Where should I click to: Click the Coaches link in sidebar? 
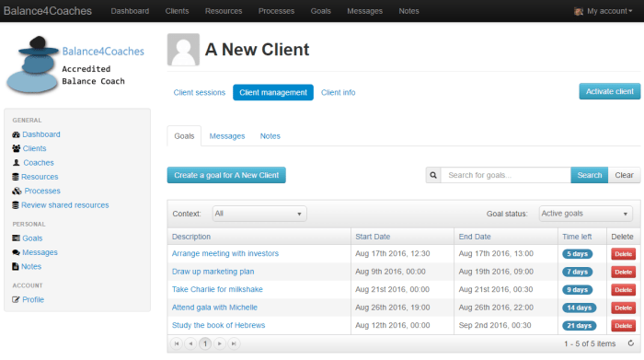39,163
